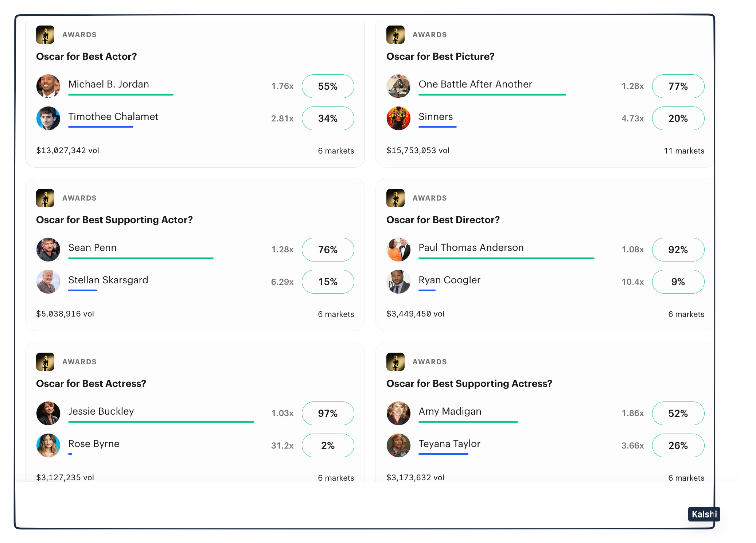The image size is (756, 543).
Task: Click the Oscar statue icon beside Best Actor
Action: pos(45,35)
